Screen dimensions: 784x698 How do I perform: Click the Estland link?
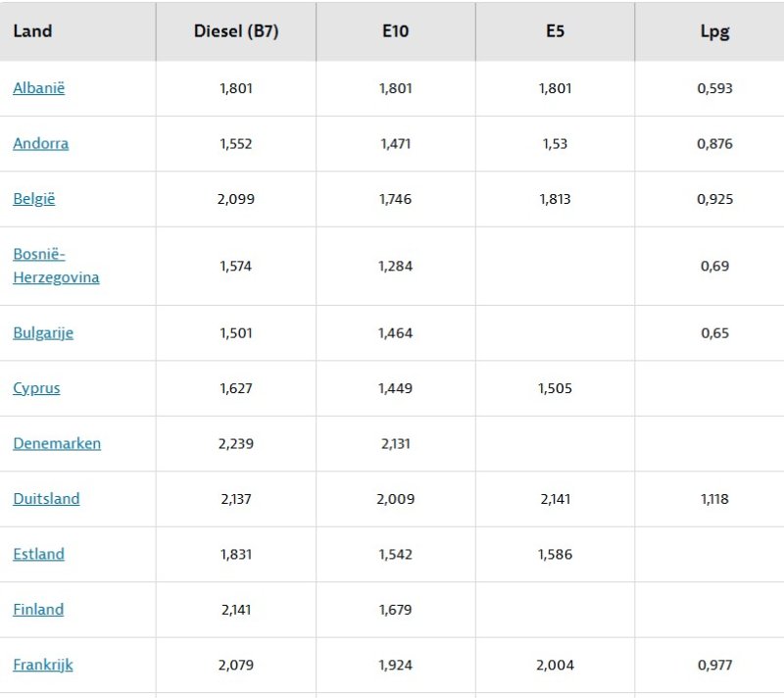[38, 554]
